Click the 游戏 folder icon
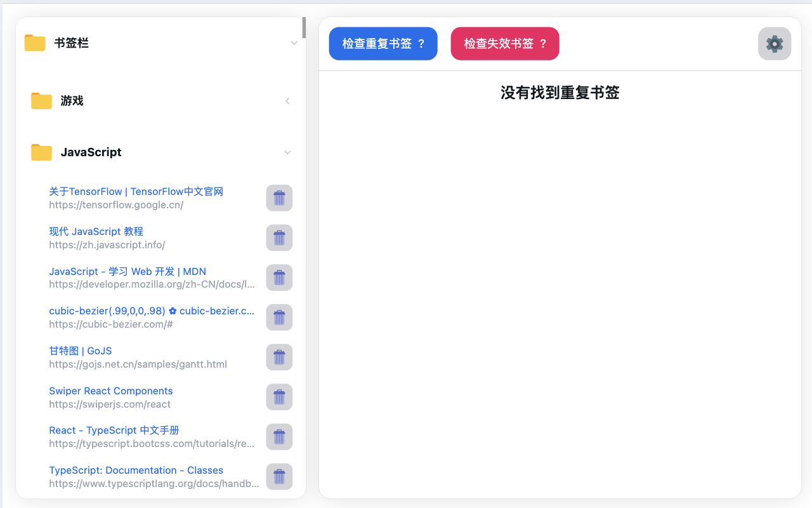The image size is (812, 508). 41,100
